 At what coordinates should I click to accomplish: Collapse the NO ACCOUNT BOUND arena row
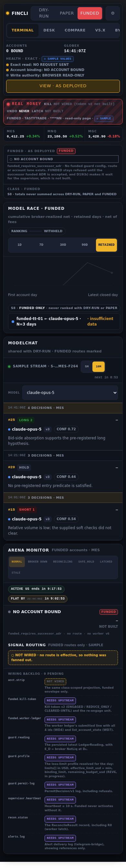(x=117, y=620)
